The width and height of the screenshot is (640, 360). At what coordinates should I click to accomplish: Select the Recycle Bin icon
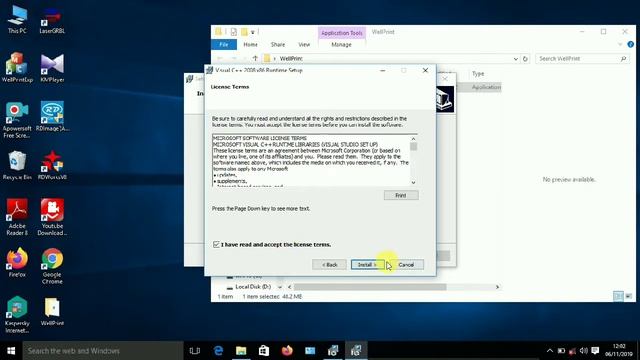(17, 165)
